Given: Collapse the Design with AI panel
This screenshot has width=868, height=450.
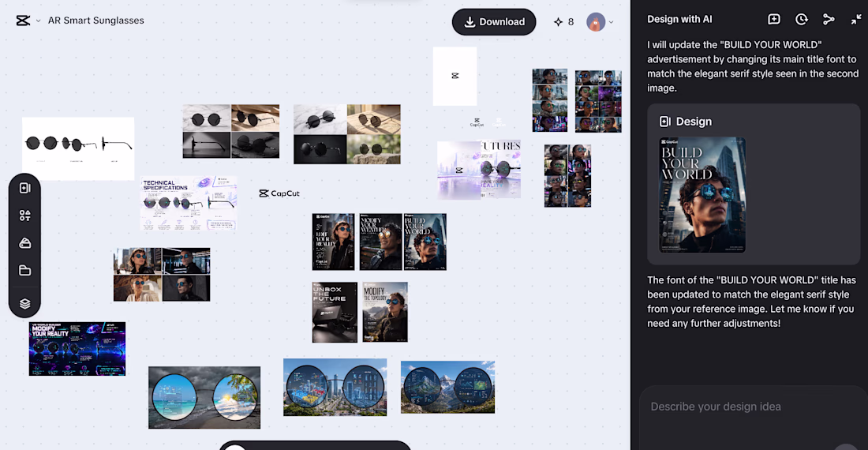Looking at the screenshot, I should pyautogui.click(x=856, y=20).
